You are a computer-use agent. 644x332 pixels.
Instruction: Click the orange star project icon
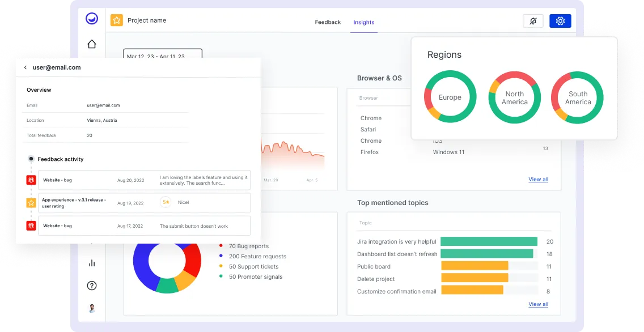pyautogui.click(x=117, y=20)
